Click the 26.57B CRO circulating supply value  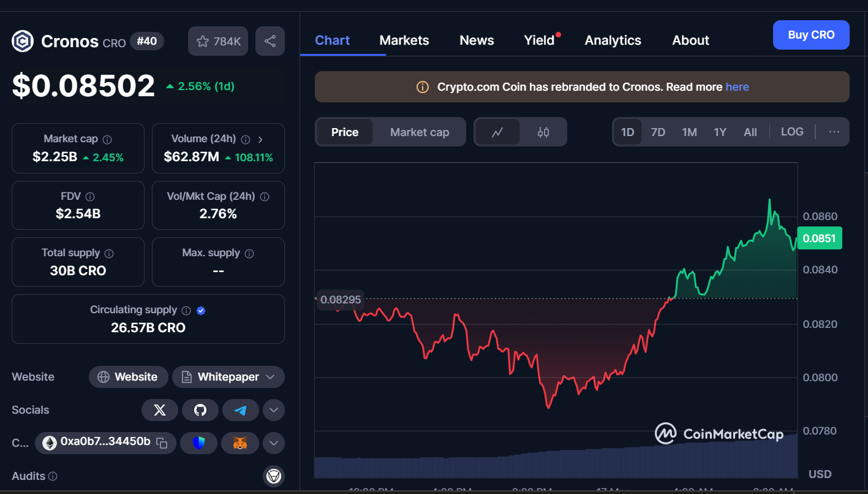coord(148,328)
